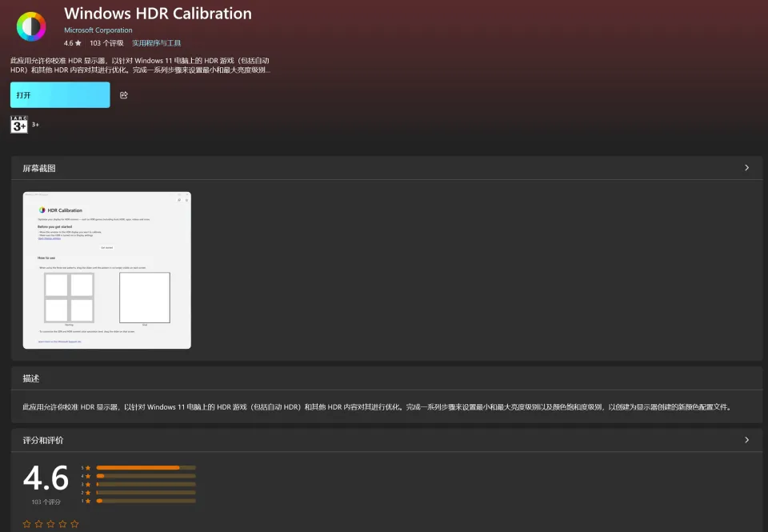This screenshot has height=532, width=768.
Task: Give the app a four-star rating
Action: (x=62, y=524)
